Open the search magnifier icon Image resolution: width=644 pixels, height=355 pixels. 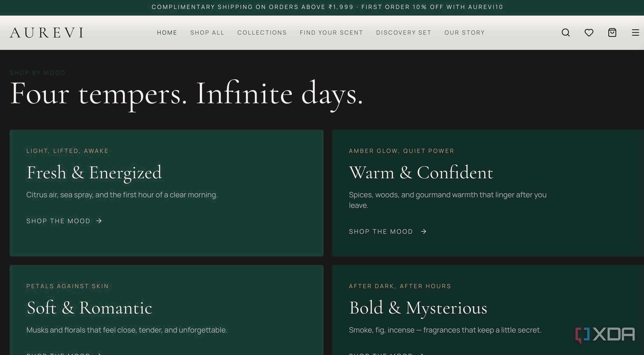pyautogui.click(x=566, y=32)
